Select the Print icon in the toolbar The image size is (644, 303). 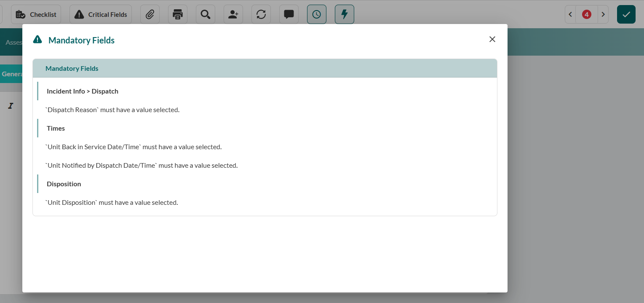pyautogui.click(x=177, y=14)
